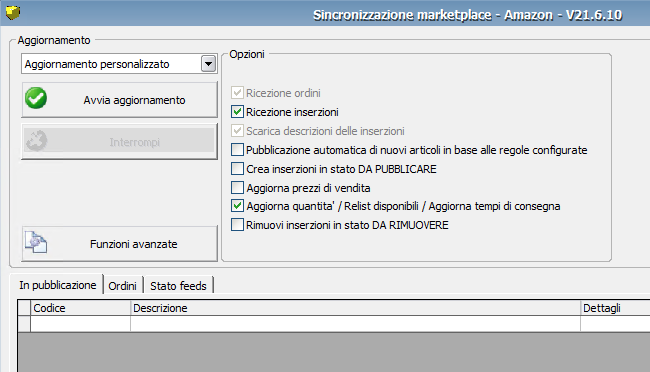Enable Rimuovi inserzioni in stato DA RIMUOVERE

coord(237,225)
